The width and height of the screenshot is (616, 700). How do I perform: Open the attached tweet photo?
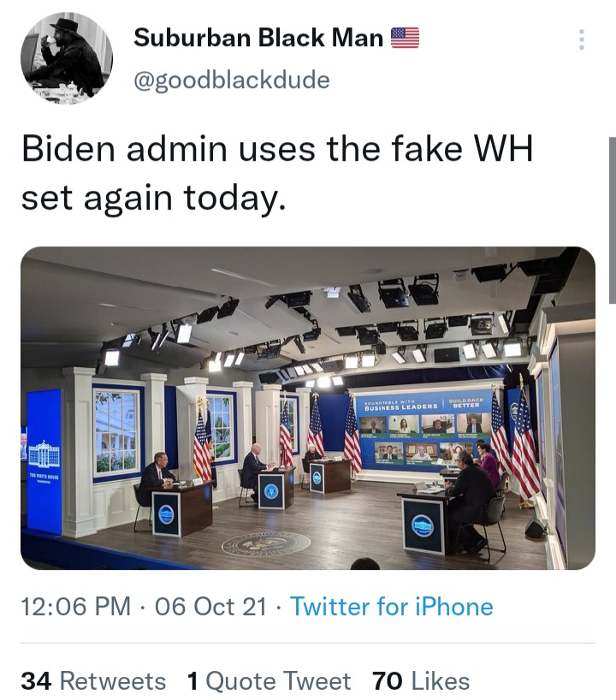coord(308,408)
